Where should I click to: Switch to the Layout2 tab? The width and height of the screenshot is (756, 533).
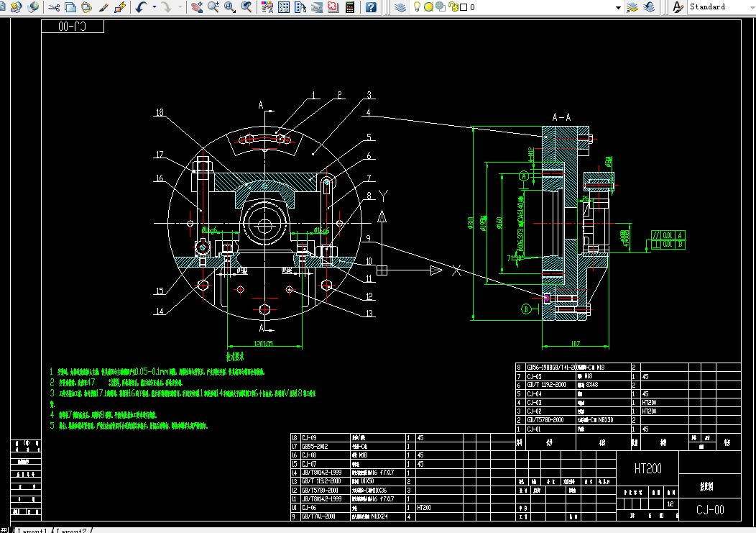pyautogui.click(x=71, y=530)
